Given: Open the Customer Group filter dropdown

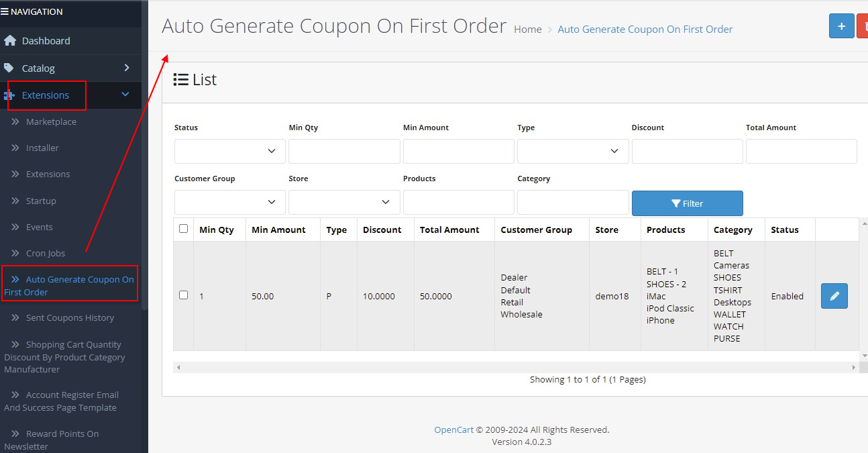Looking at the screenshot, I should (229, 202).
